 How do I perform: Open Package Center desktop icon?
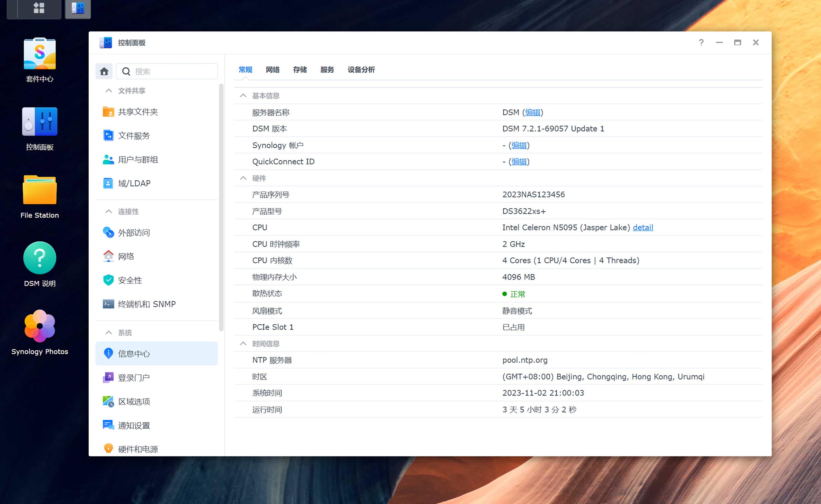(x=40, y=60)
